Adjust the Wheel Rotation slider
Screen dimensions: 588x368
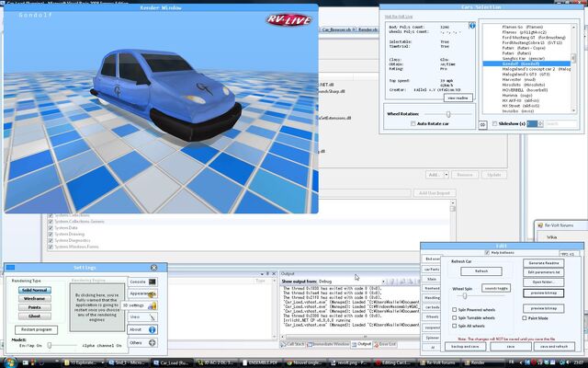point(448,114)
